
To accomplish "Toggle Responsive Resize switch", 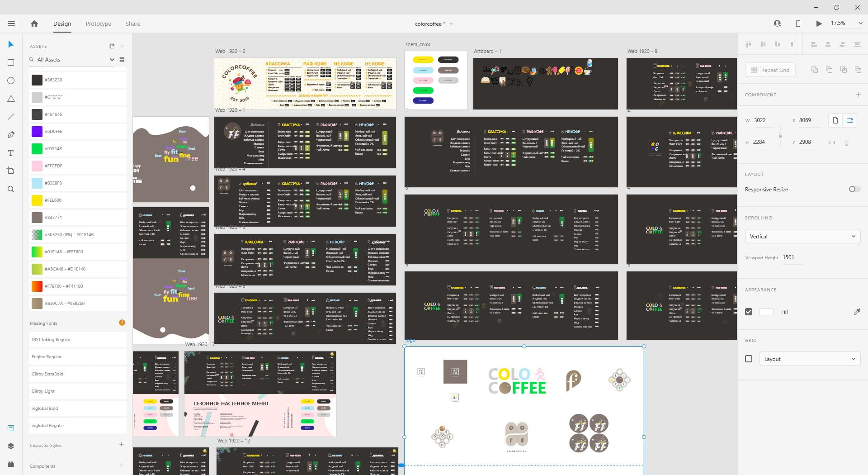I will coord(854,189).
